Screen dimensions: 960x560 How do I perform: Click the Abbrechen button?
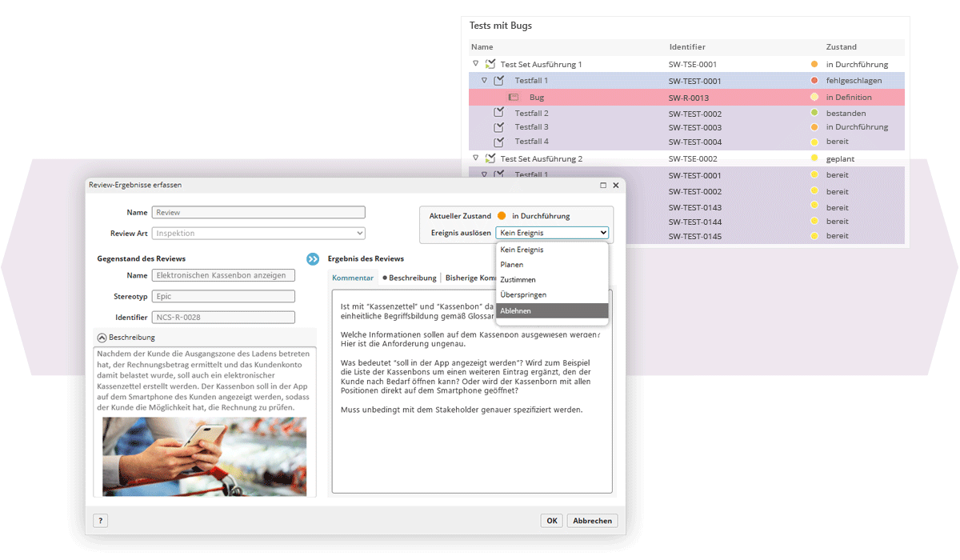click(x=593, y=521)
